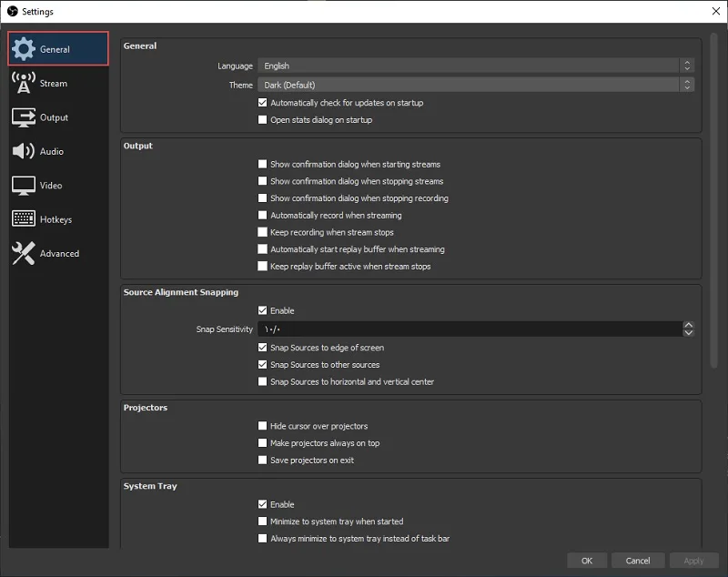Go to the Advanced settings section
The width and height of the screenshot is (728, 577).
59,253
